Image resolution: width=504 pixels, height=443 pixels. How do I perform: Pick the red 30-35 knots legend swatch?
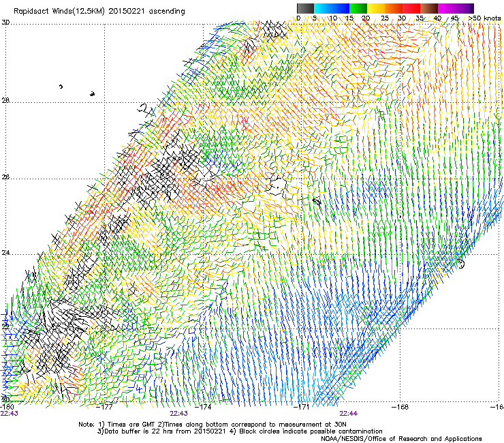pyautogui.click(x=411, y=8)
